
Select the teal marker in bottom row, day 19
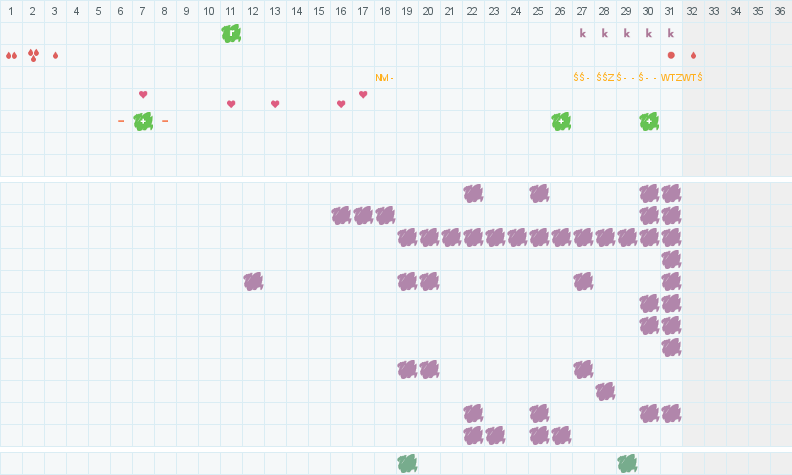coord(407,463)
